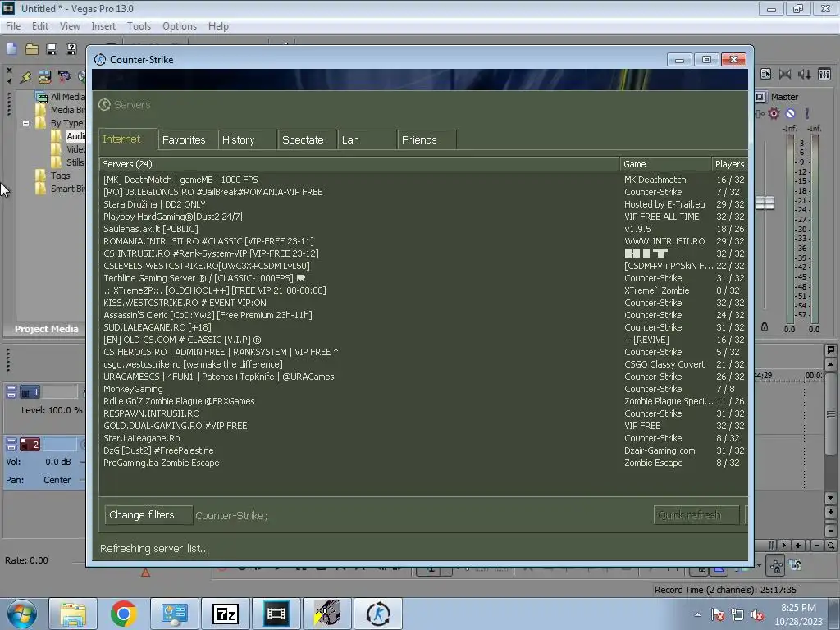This screenshot has width=840, height=630.
Task: Click the Save As floppy icon with question mark
Action: click(x=71, y=49)
